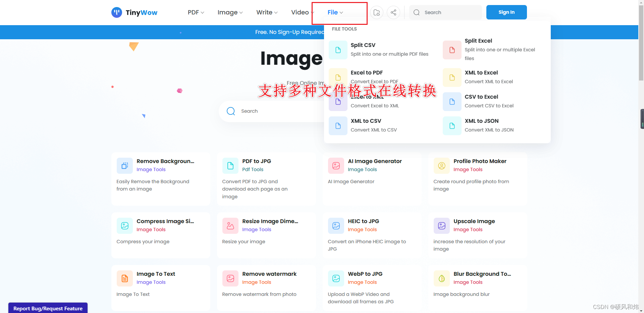Click the Sign In button

(x=506, y=12)
